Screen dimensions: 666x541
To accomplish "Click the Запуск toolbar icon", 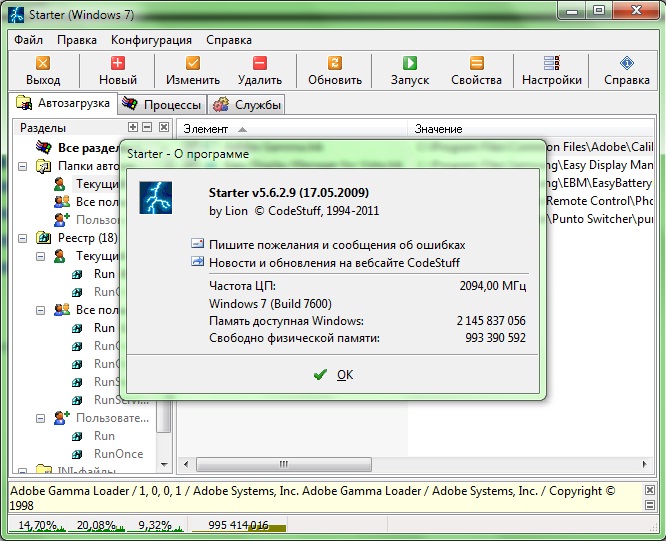I will click(x=409, y=70).
